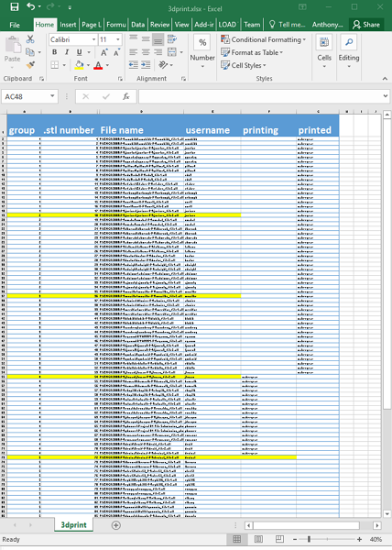
Task: Expand the formula bar chevron
Action: [x=386, y=95]
